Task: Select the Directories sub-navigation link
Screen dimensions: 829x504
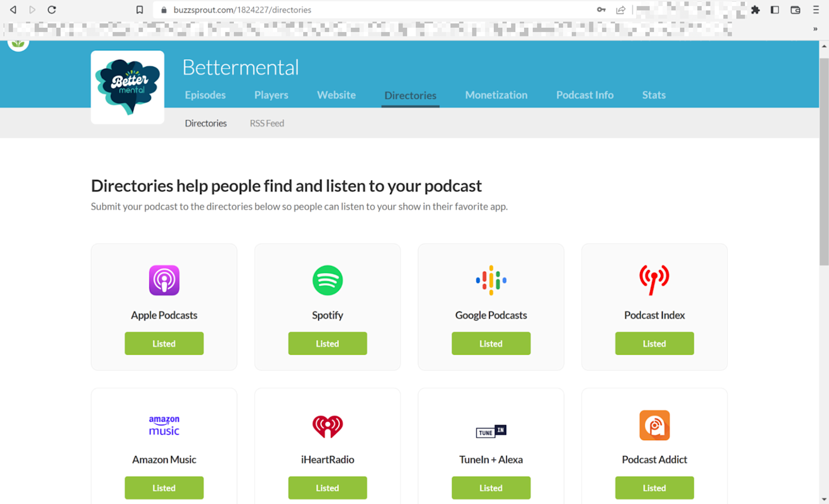Action: click(205, 123)
